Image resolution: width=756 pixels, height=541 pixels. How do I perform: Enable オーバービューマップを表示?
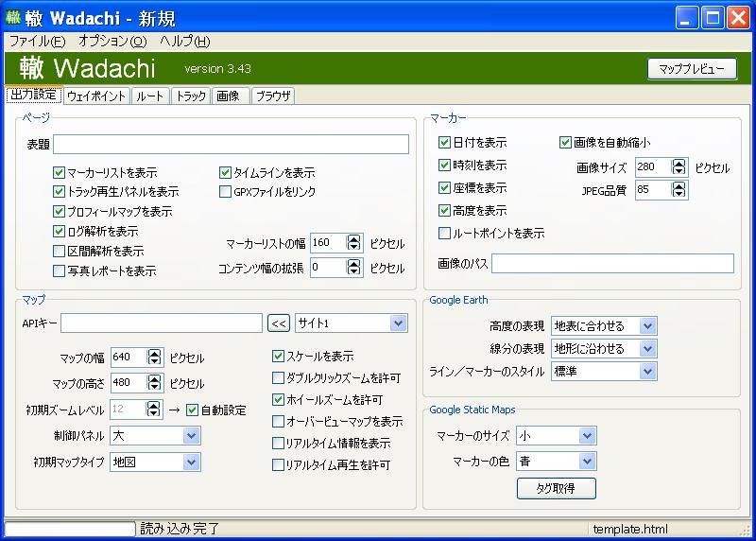pyautogui.click(x=278, y=421)
